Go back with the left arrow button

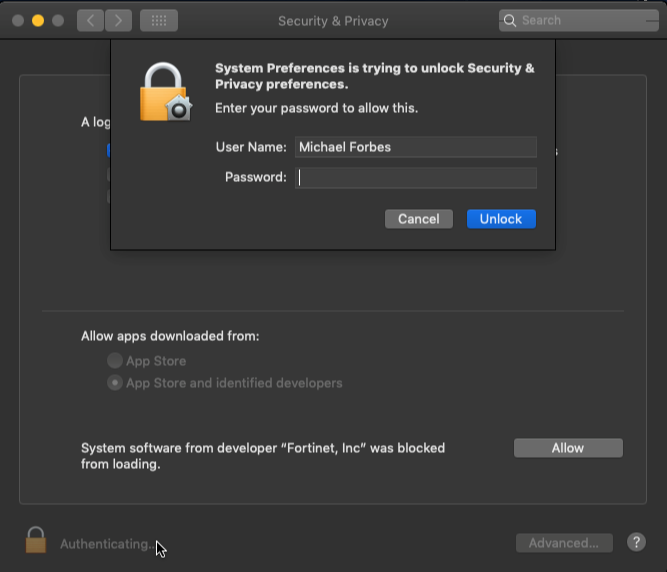pyautogui.click(x=91, y=20)
